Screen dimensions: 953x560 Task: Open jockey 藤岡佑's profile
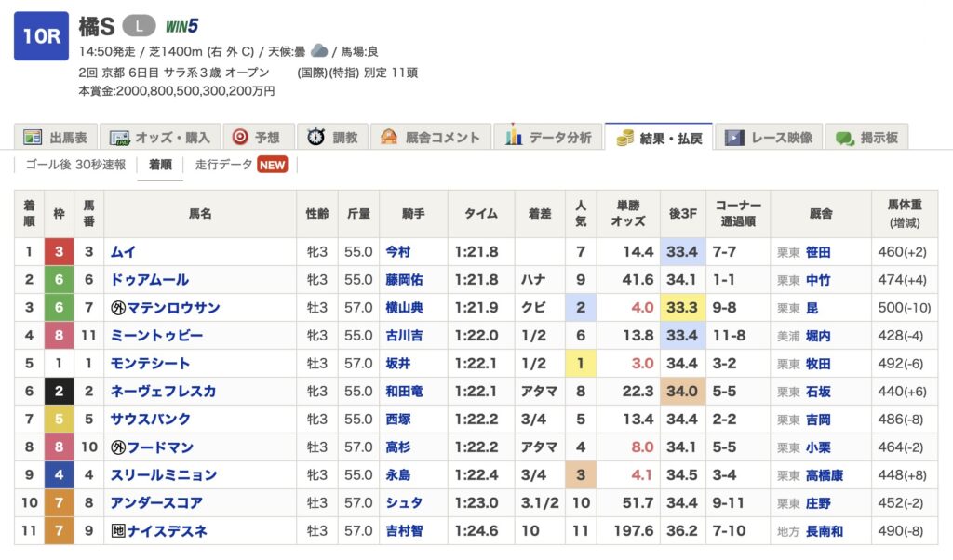[404, 280]
